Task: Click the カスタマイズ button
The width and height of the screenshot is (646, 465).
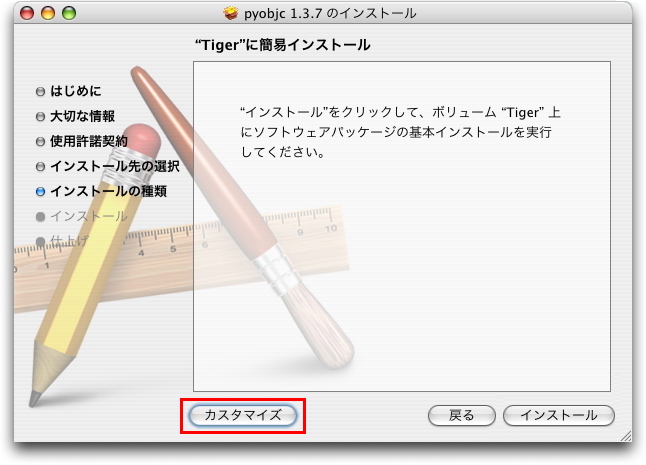Action: point(243,415)
